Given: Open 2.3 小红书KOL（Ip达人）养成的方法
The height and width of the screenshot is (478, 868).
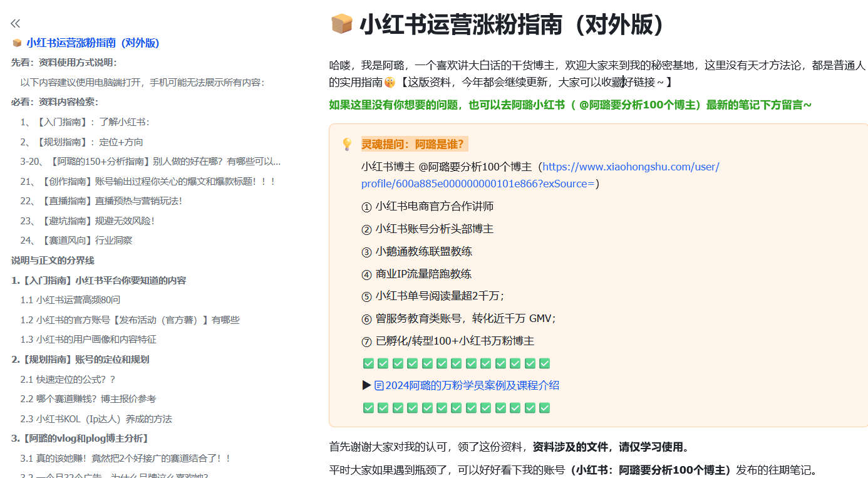Looking at the screenshot, I should point(96,419).
